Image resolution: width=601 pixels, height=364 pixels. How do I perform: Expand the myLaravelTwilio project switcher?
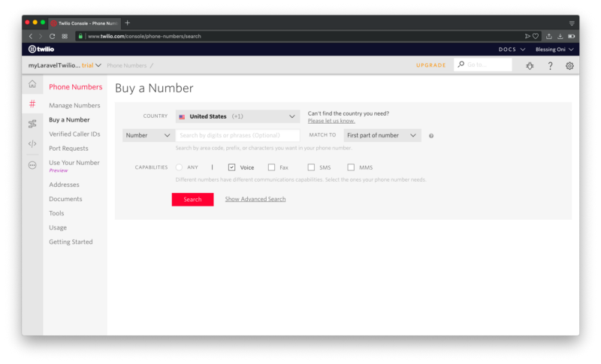pos(65,65)
